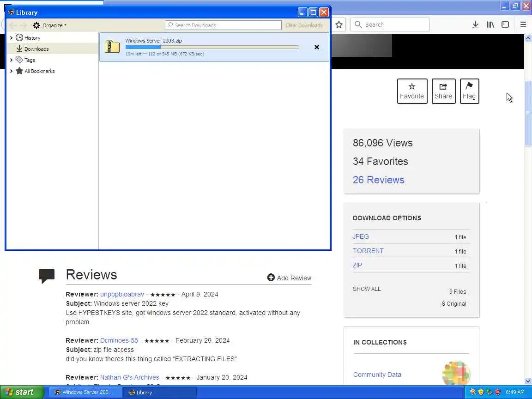Select the Windows Server 2003.zip file name
The image size is (532, 399).
153,41
